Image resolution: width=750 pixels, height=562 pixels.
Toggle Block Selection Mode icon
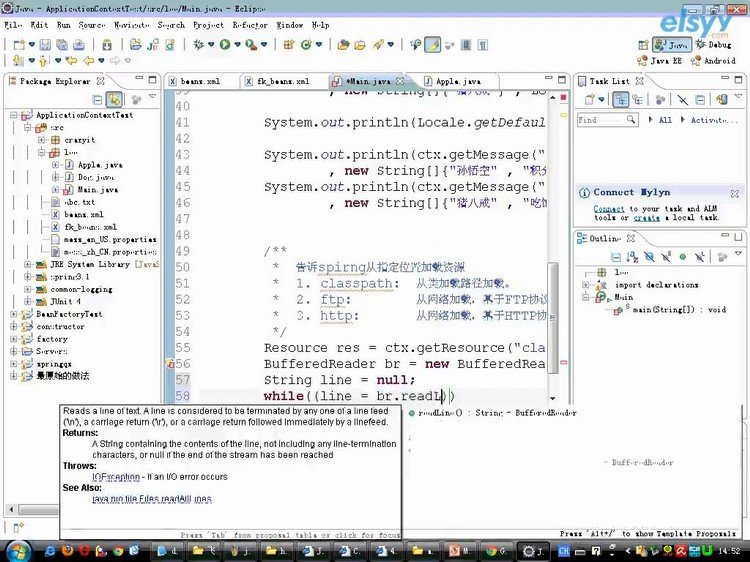(466, 45)
